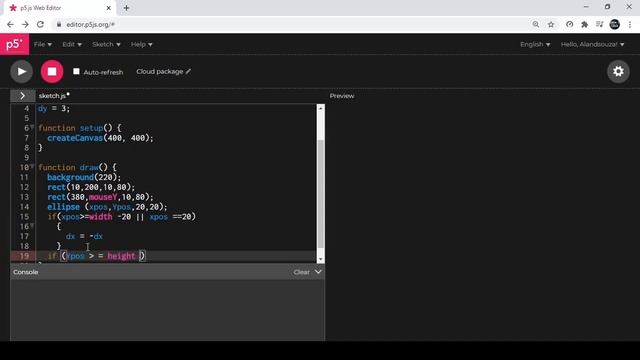Click the code editor vertical scrollbar thumb

click(x=321, y=194)
